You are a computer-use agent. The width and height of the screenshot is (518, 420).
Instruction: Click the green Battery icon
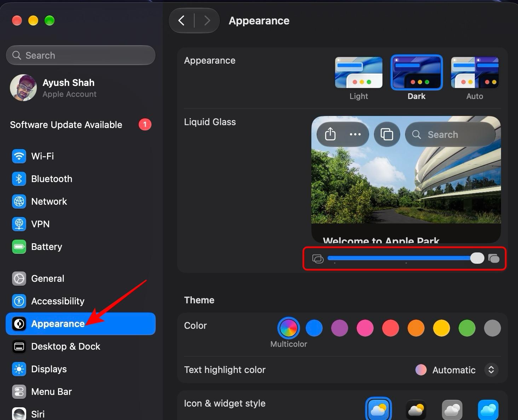pyautogui.click(x=19, y=246)
